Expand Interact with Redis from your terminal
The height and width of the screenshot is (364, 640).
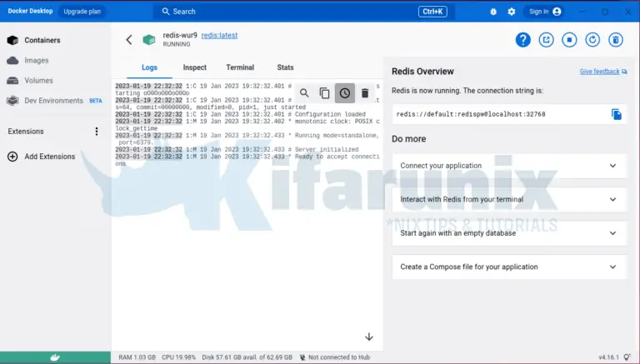[508, 200]
